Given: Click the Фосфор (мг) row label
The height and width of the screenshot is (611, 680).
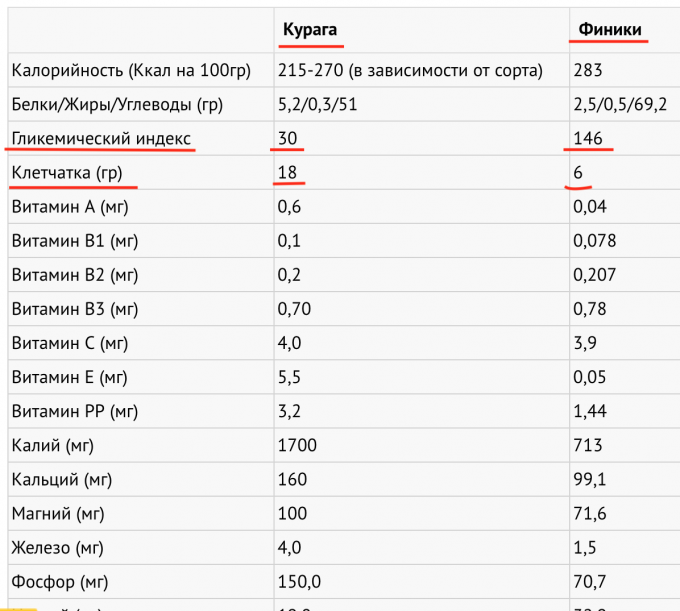Looking at the screenshot, I should coord(59,581).
